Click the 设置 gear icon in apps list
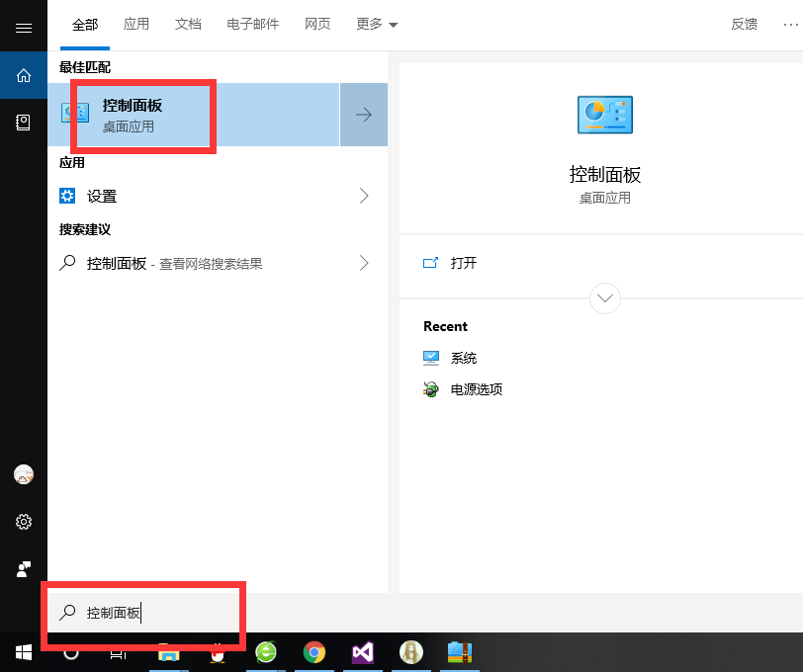Screen dimensions: 803x672 (67, 196)
